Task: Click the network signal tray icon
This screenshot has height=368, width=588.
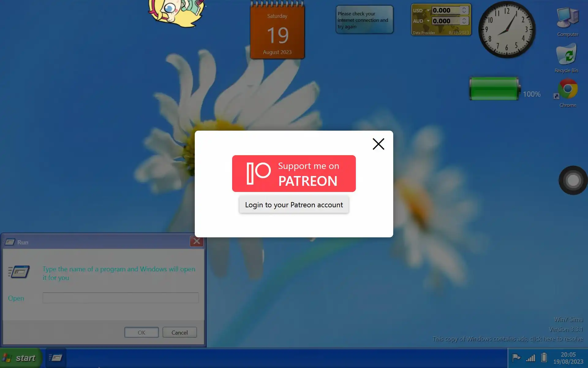Action: pyautogui.click(x=530, y=358)
